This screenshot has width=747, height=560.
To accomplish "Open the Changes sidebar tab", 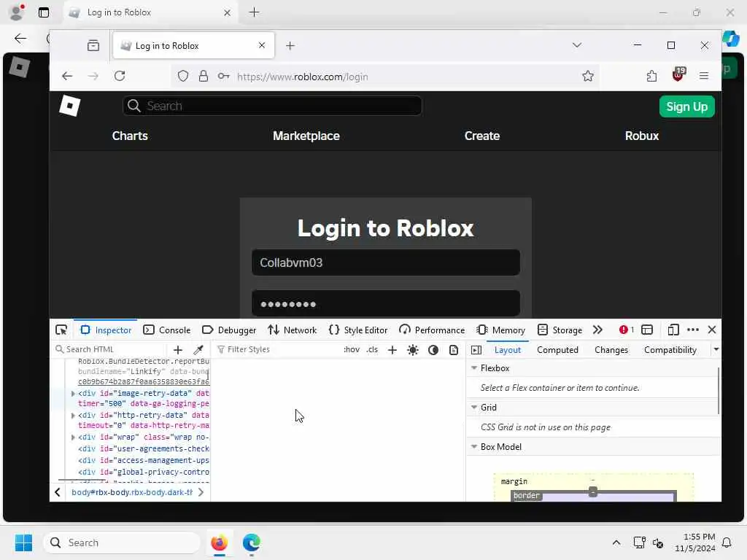I will point(611,350).
